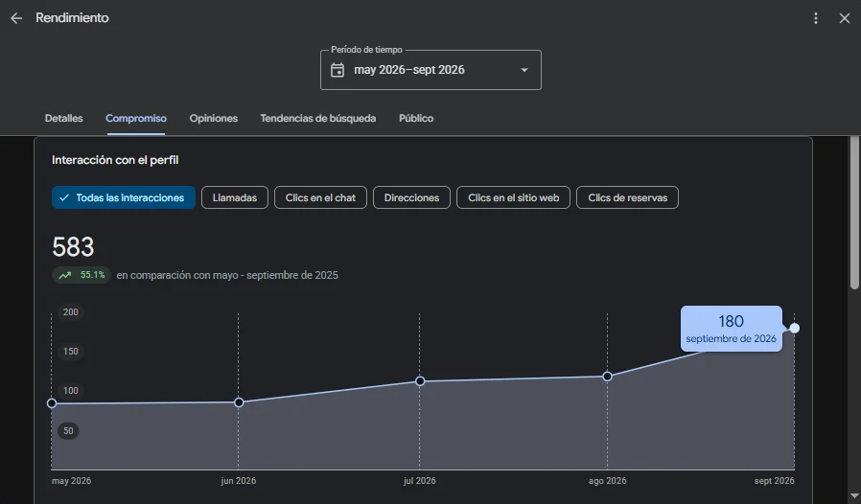Image resolution: width=861 pixels, height=504 pixels.
Task: Click the calendar icon in period field
Action: click(x=337, y=70)
